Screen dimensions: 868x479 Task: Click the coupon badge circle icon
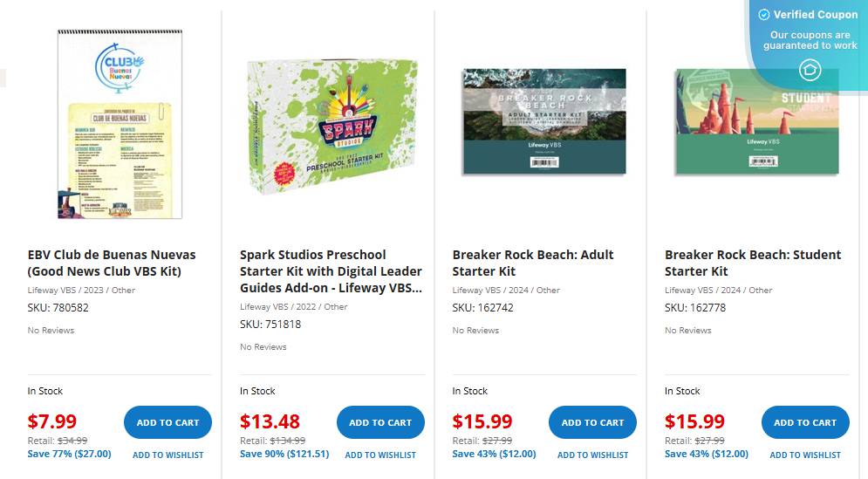click(x=810, y=71)
